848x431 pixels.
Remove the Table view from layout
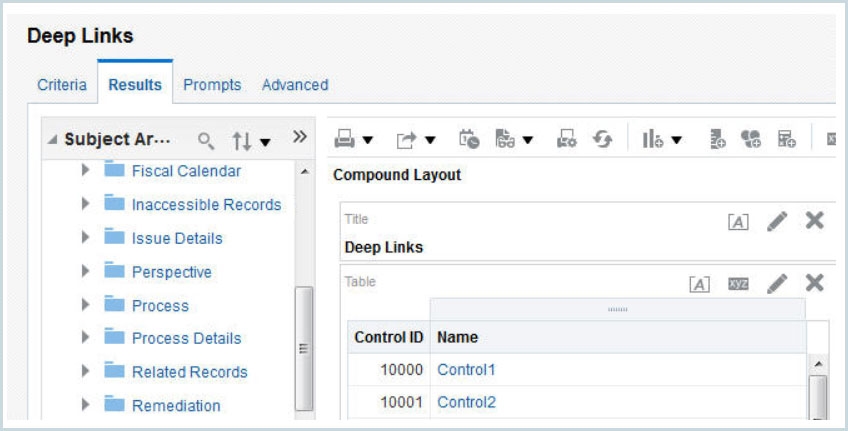click(814, 285)
